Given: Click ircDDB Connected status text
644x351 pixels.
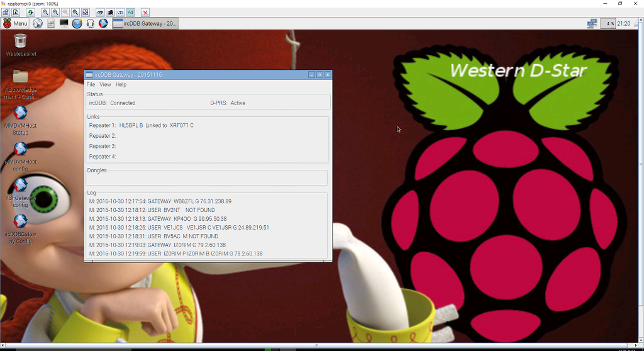Looking at the screenshot, I should tap(112, 103).
